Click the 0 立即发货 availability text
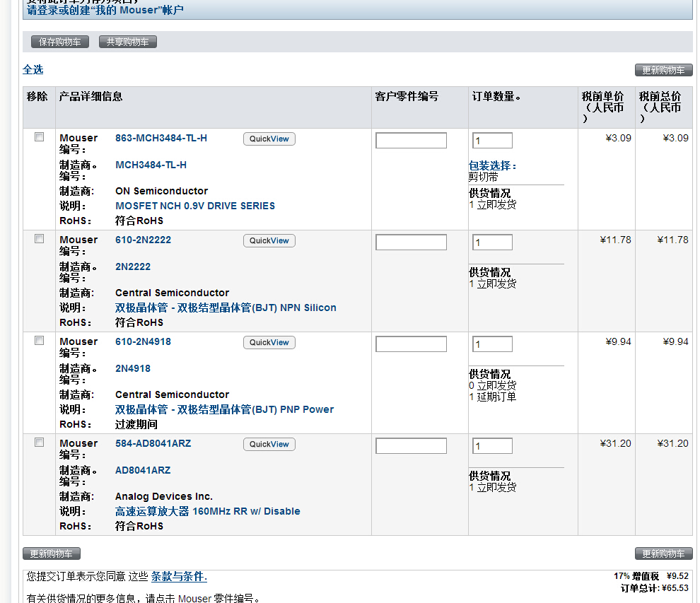The image size is (700, 603). click(492, 385)
